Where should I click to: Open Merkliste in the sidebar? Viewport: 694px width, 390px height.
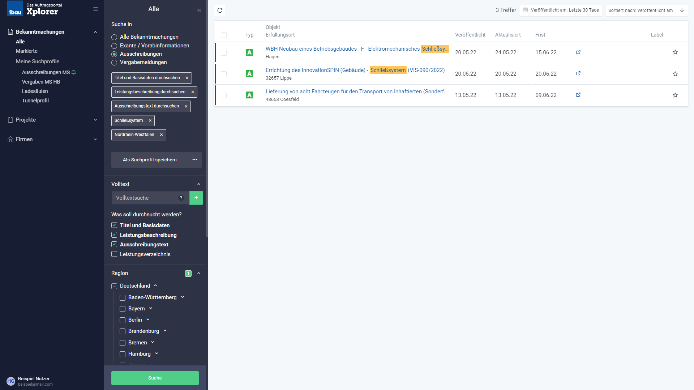pos(27,51)
